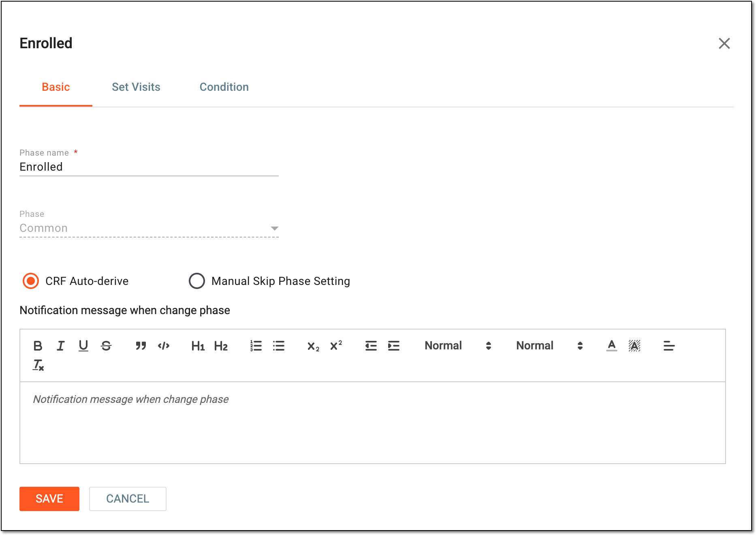Open the background highlight color picker
Viewport: 756px width, 535px height.
click(x=634, y=346)
